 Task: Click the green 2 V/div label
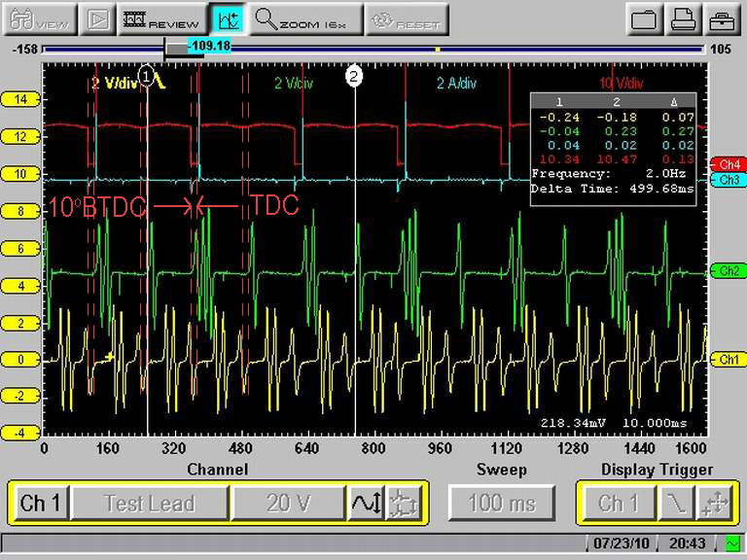click(294, 84)
